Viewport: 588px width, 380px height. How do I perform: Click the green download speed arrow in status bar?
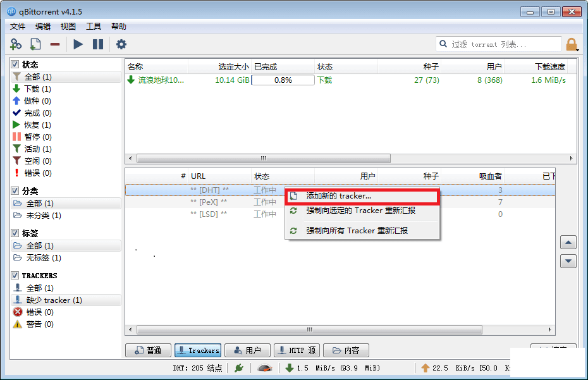pos(290,368)
